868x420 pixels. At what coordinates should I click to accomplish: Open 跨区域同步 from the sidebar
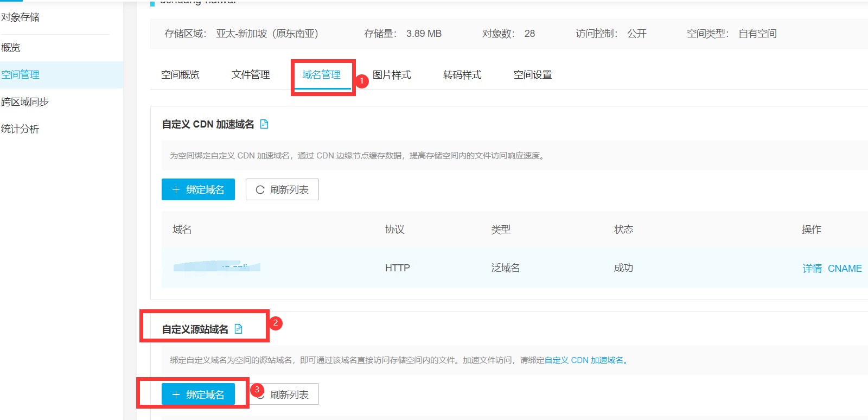coord(25,102)
